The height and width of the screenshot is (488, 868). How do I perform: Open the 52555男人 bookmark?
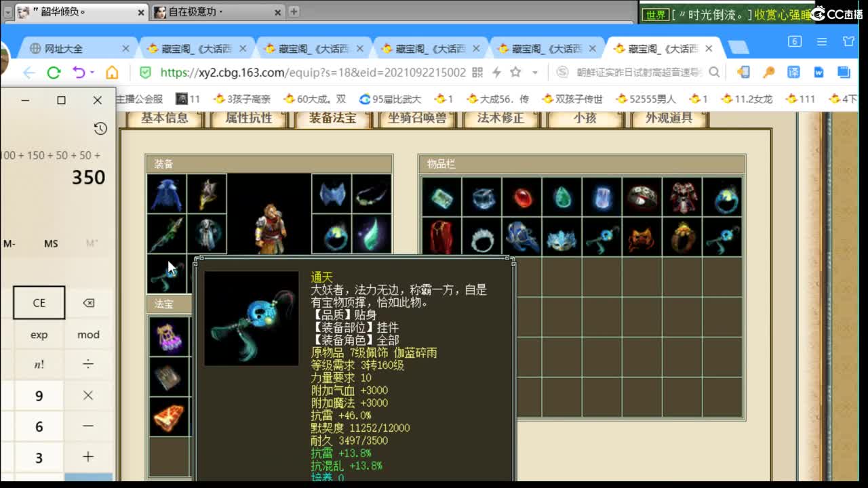[646, 99]
